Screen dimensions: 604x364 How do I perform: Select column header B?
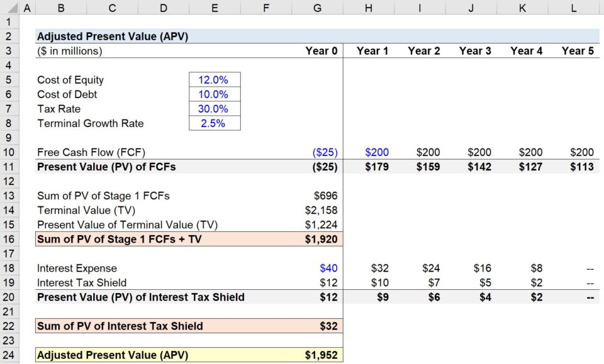(x=61, y=8)
